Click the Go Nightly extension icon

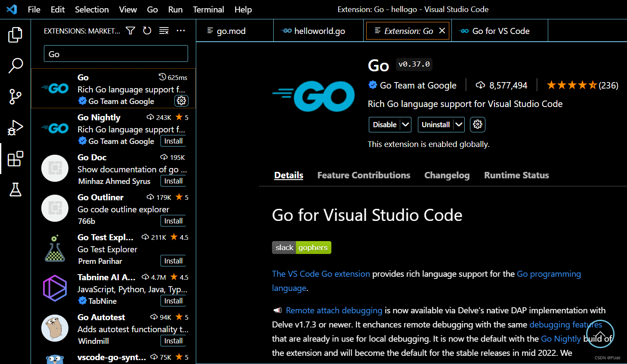[55, 128]
